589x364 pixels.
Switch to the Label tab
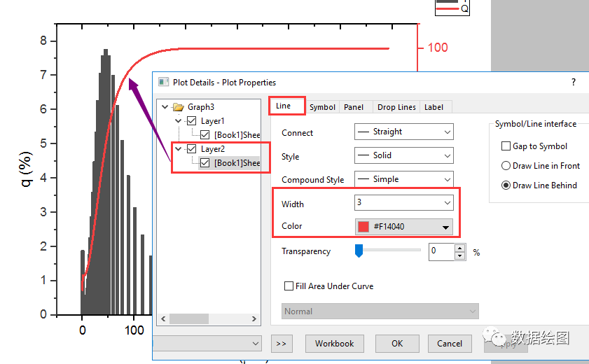(434, 107)
